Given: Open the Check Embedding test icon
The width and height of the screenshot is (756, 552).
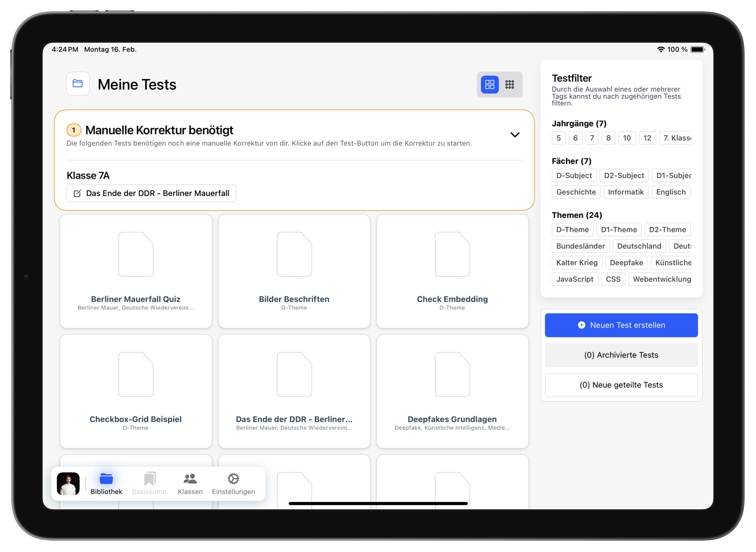Looking at the screenshot, I should [452, 254].
